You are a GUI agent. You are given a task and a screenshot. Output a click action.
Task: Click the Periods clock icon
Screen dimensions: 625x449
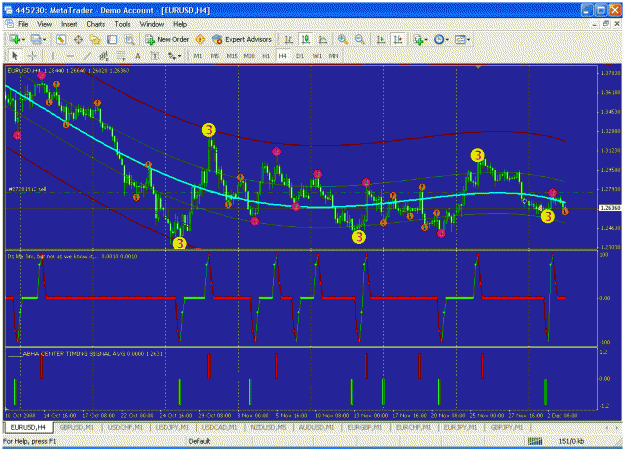pyautogui.click(x=439, y=39)
